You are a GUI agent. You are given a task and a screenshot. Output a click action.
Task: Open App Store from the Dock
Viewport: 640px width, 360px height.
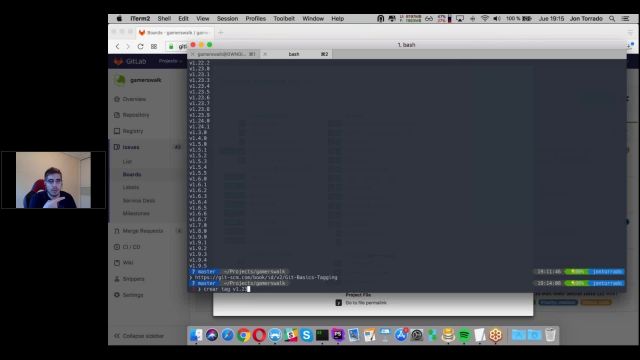point(401,335)
